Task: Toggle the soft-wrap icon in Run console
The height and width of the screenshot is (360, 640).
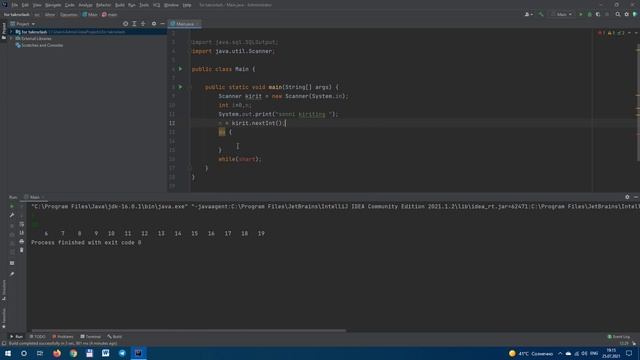Action: click(x=22, y=224)
